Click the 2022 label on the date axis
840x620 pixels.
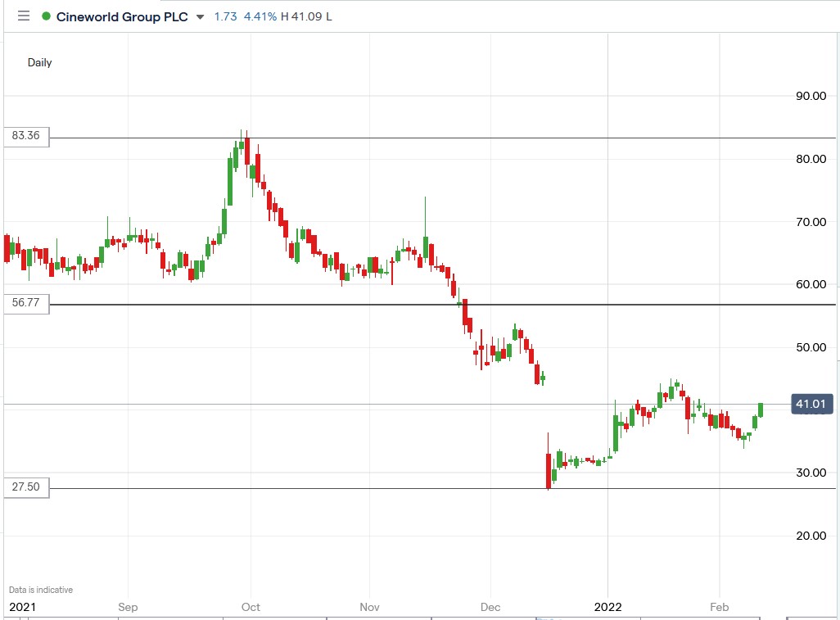click(x=607, y=608)
